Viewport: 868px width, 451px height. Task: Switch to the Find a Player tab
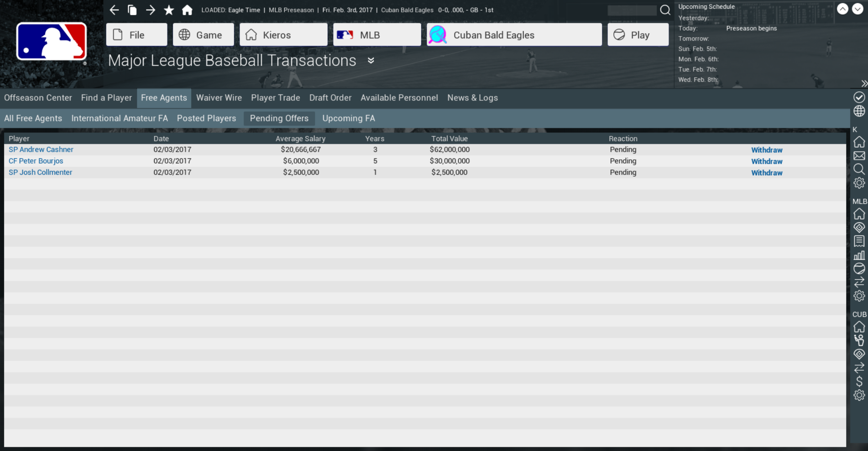tap(106, 98)
